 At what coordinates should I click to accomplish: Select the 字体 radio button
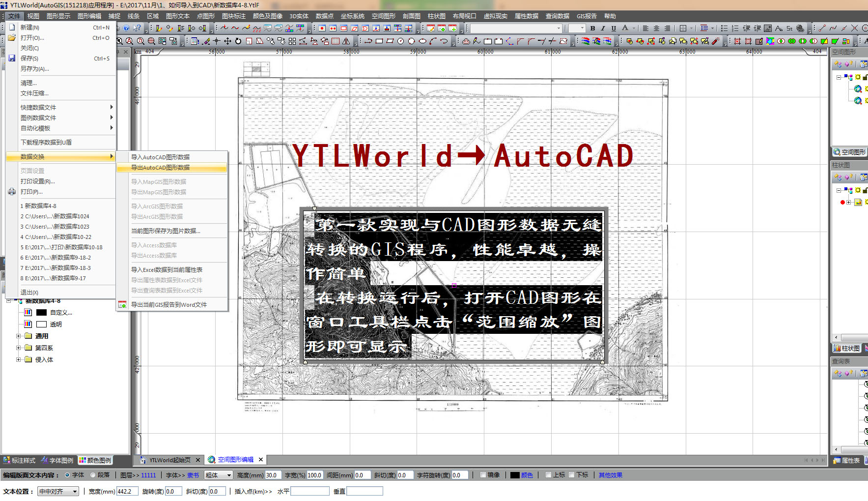68,475
